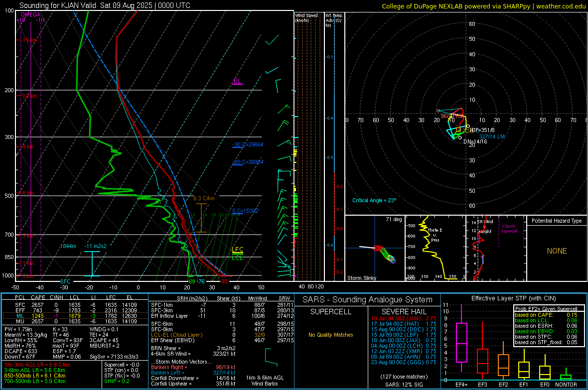
Task: Click the red surface temperature value 93
Action: point(224,281)
